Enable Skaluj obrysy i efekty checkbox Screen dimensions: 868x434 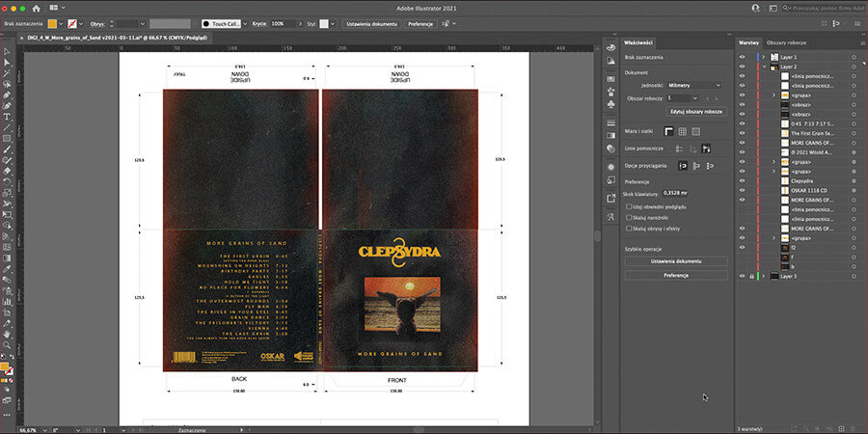click(x=628, y=228)
